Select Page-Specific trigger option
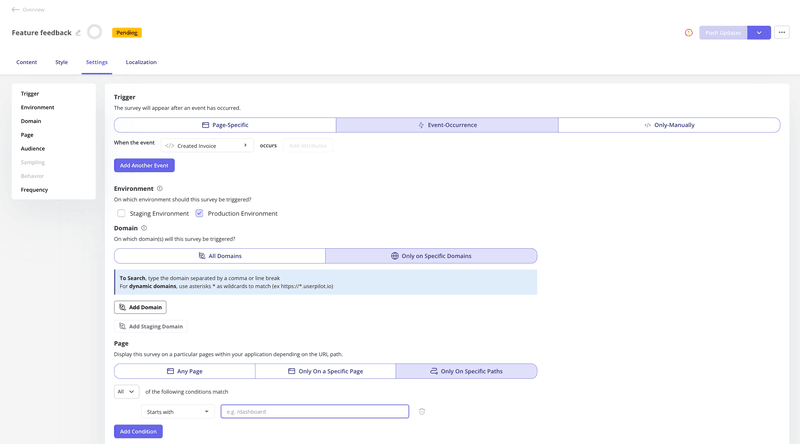Viewport: 800px width, 444px height. 225,125
